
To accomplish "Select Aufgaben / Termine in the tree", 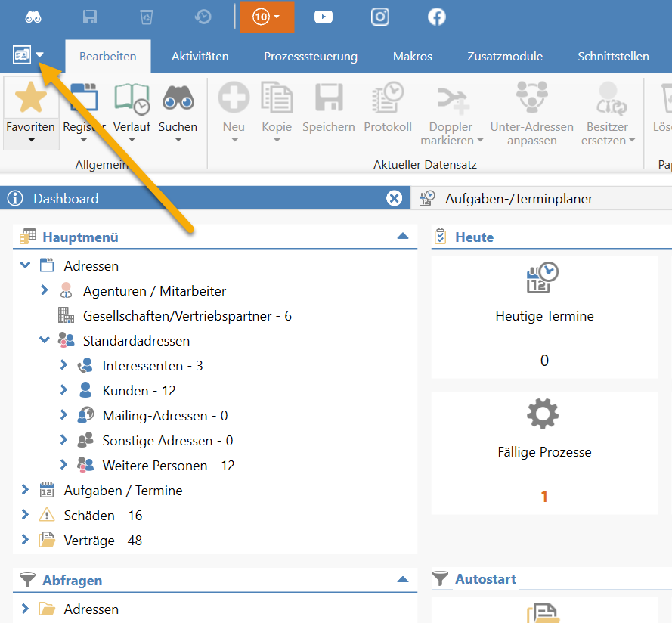I will pyautogui.click(x=123, y=490).
